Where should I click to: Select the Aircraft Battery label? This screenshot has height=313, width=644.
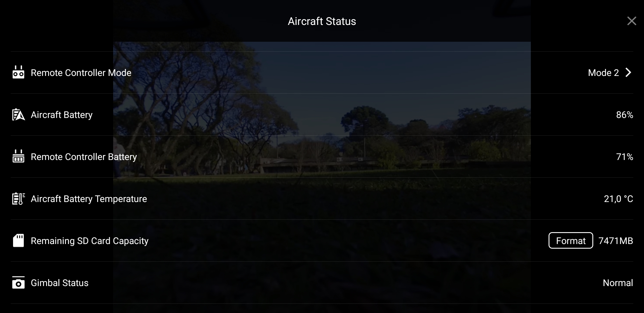point(61,115)
